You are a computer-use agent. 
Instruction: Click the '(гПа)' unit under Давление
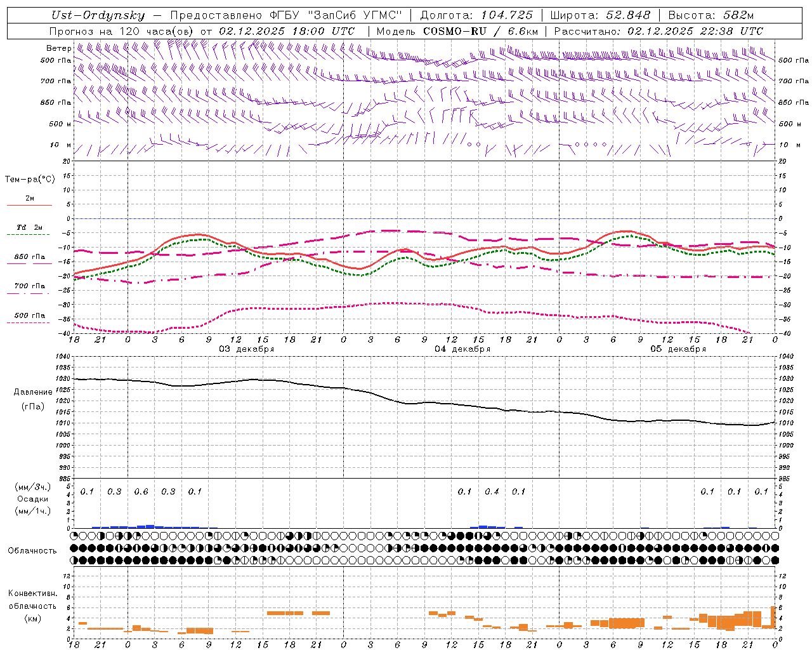coord(33,407)
